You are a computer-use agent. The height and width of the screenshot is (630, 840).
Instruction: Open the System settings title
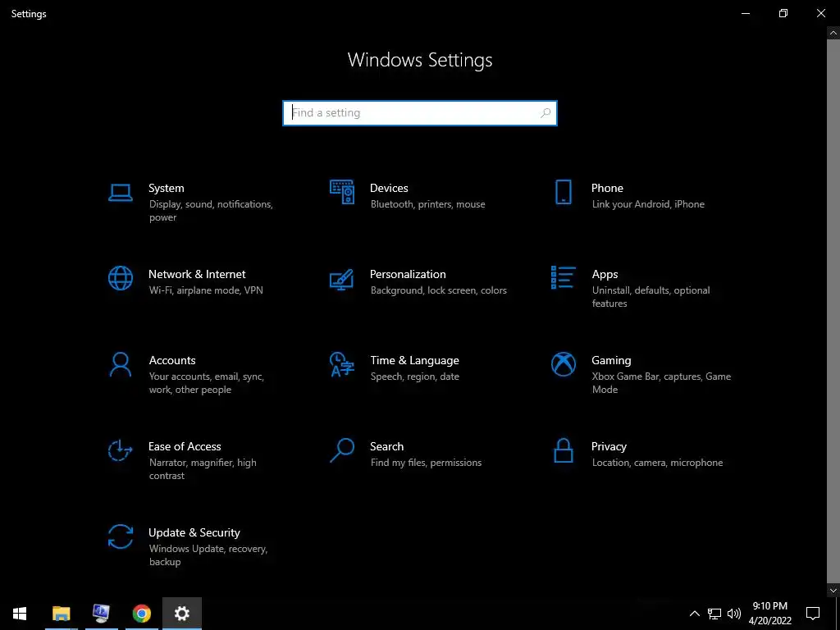tap(166, 188)
